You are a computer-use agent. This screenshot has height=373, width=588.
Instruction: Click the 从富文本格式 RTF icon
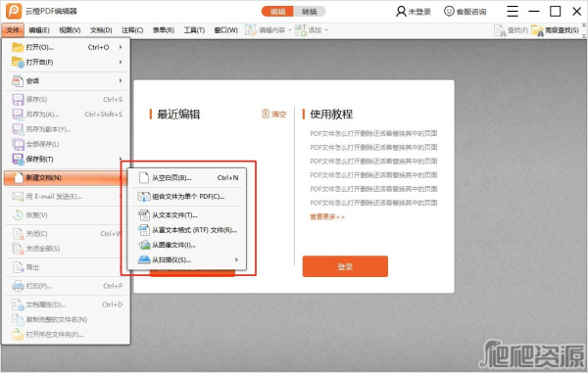click(144, 230)
